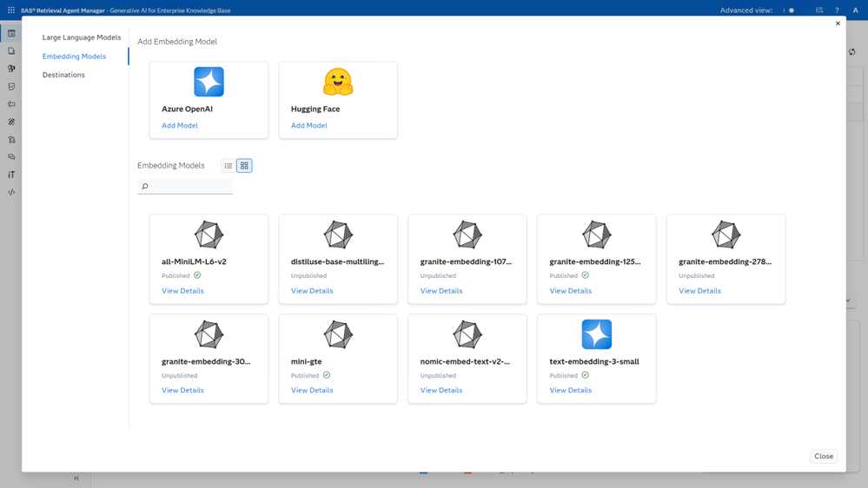Image resolution: width=868 pixels, height=488 pixels.
Task: Select Large Language Models tab
Action: tap(82, 37)
